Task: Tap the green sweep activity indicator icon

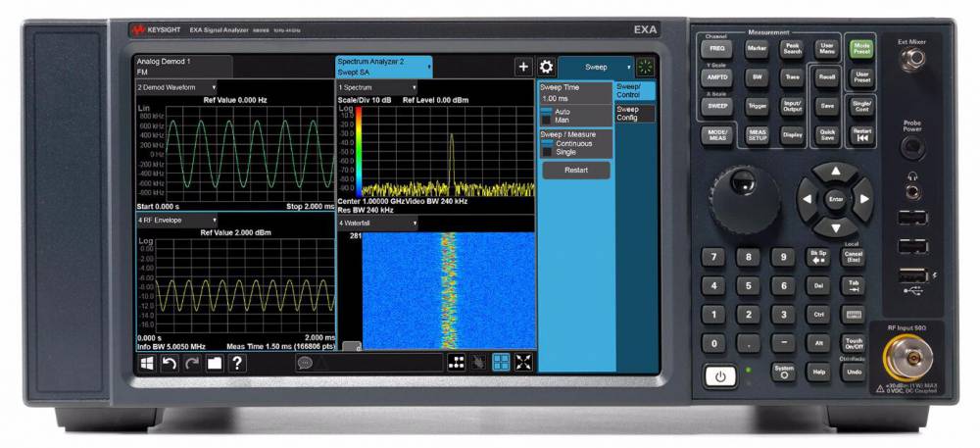Action: 645,67
